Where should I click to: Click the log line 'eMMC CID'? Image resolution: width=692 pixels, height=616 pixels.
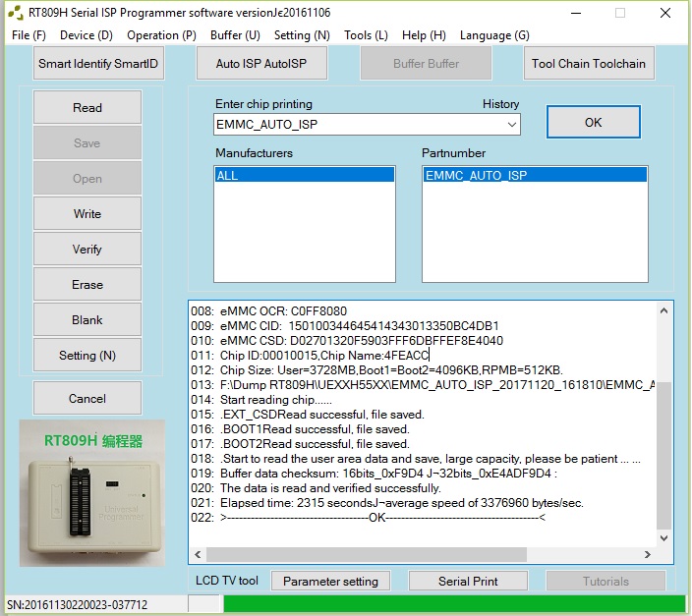pos(345,325)
